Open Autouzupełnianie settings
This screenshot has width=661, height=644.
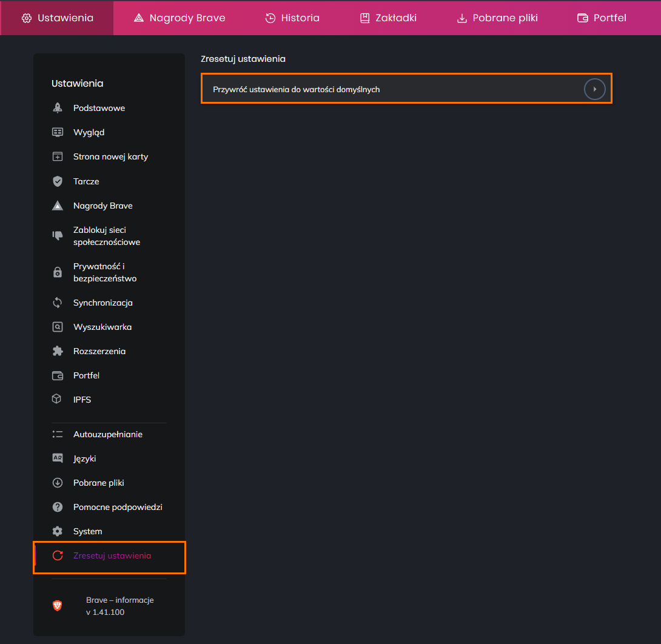tap(109, 434)
